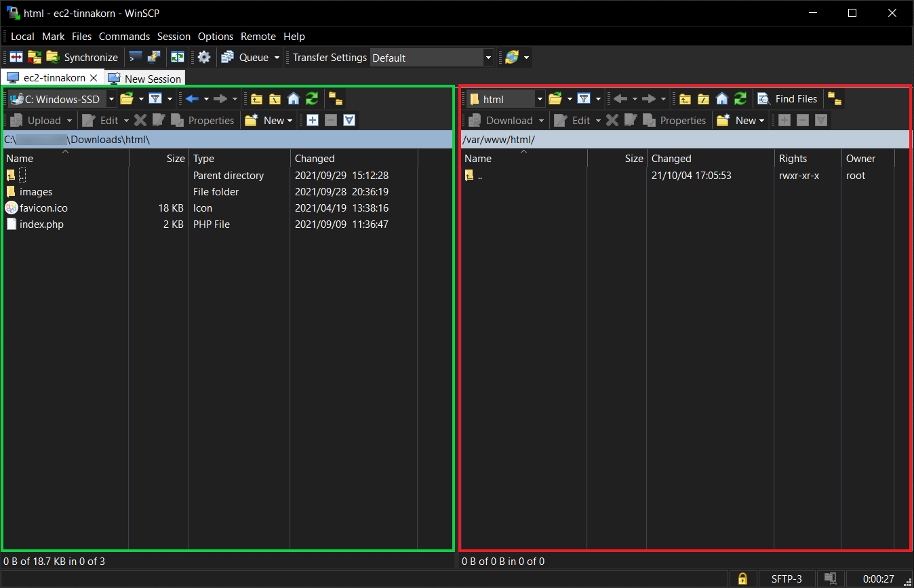Click the remote panel Filter icon
This screenshot has height=588, width=914.
[584, 99]
